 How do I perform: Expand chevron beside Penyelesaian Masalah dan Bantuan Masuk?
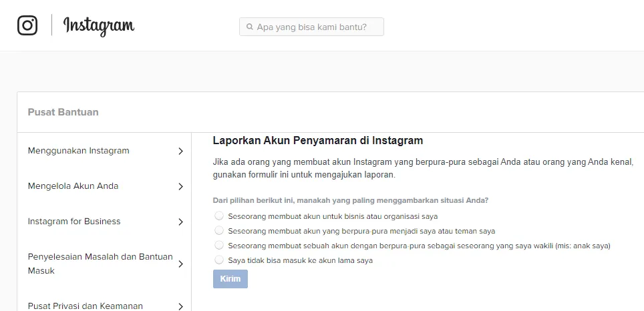click(181, 264)
